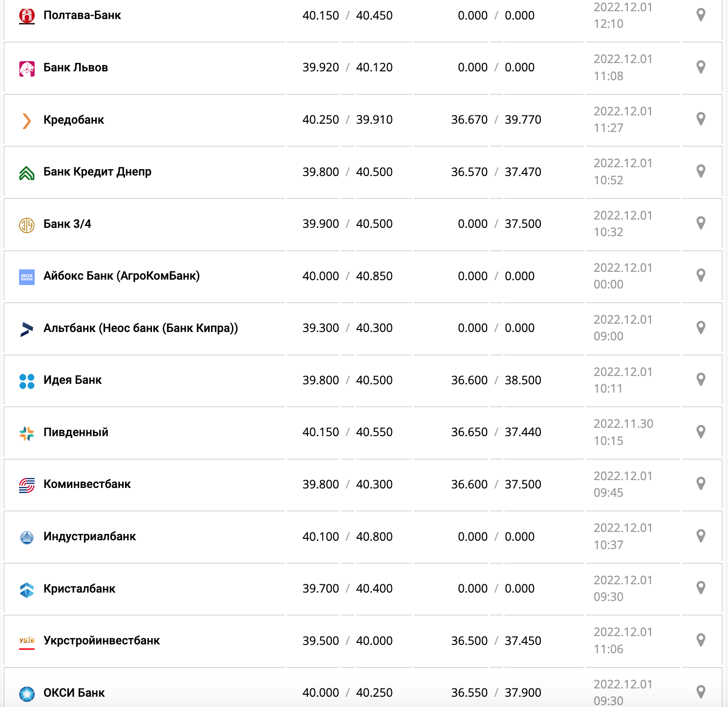
Task: Click the Пивденный map pin icon
Action: (701, 432)
